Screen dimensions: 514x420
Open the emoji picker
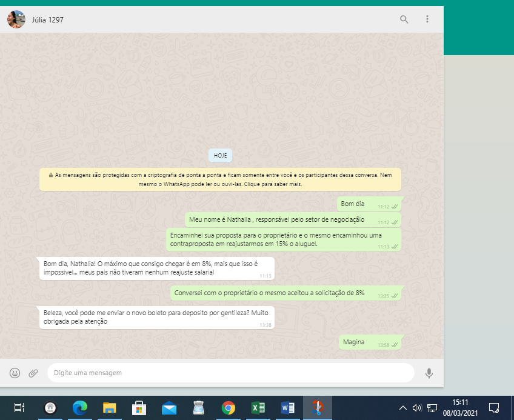(x=15, y=373)
